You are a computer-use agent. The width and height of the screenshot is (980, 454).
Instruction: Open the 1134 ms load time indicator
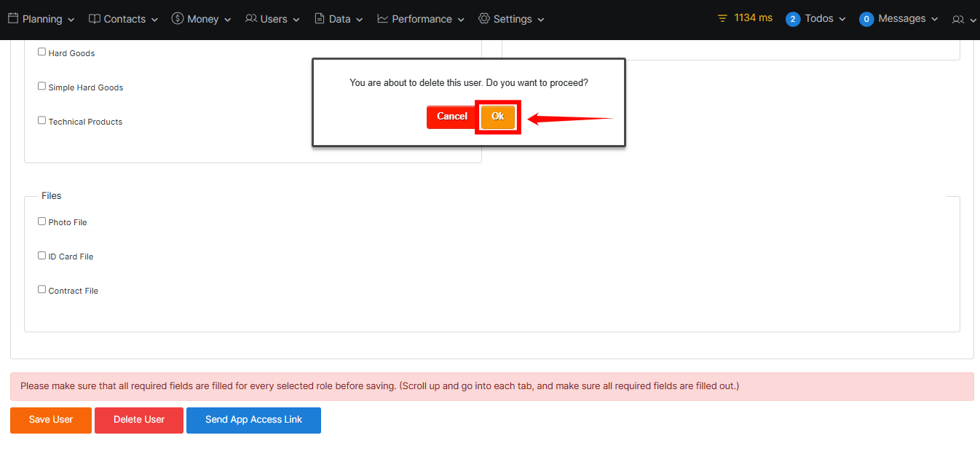click(x=745, y=18)
